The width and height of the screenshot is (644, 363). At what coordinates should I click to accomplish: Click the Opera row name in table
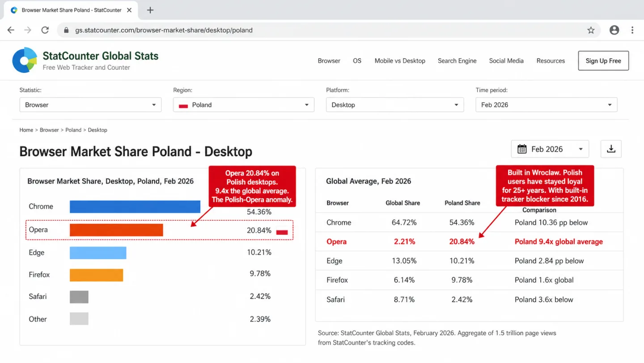[x=336, y=242]
